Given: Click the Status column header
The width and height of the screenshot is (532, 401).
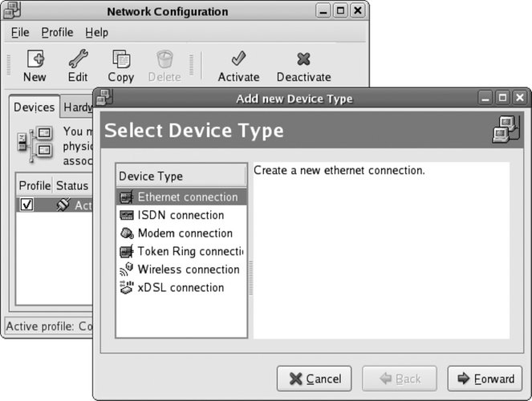Looking at the screenshot, I should [x=71, y=185].
